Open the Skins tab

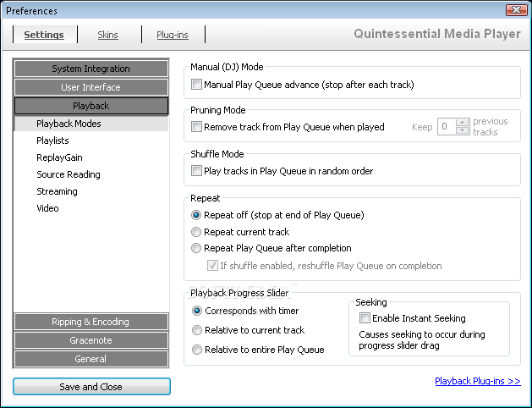tap(108, 35)
